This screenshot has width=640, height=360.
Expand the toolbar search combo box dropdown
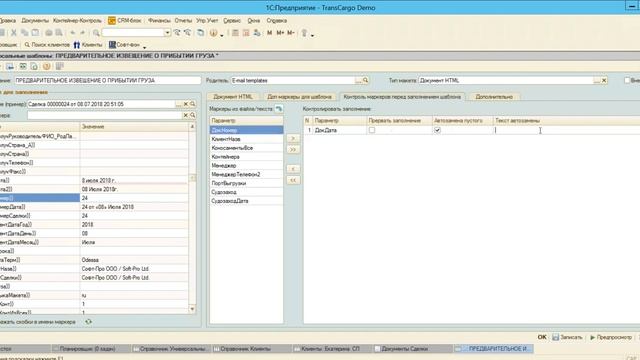pyautogui.click(x=167, y=33)
